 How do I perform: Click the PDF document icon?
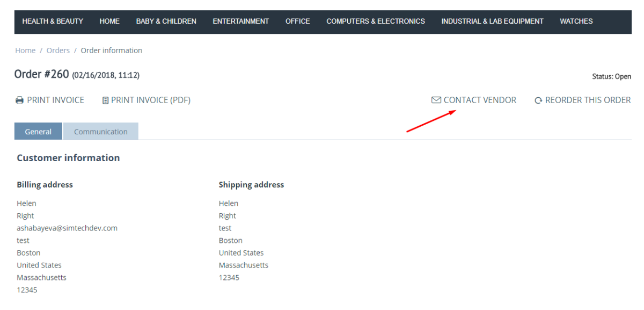coord(105,100)
